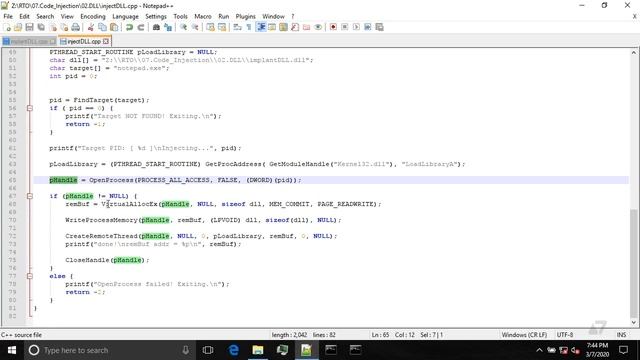The height and width of the screenshot is (360, 640).
Task: Collapse the fold at line 67
Action: [x=30, y=196]
